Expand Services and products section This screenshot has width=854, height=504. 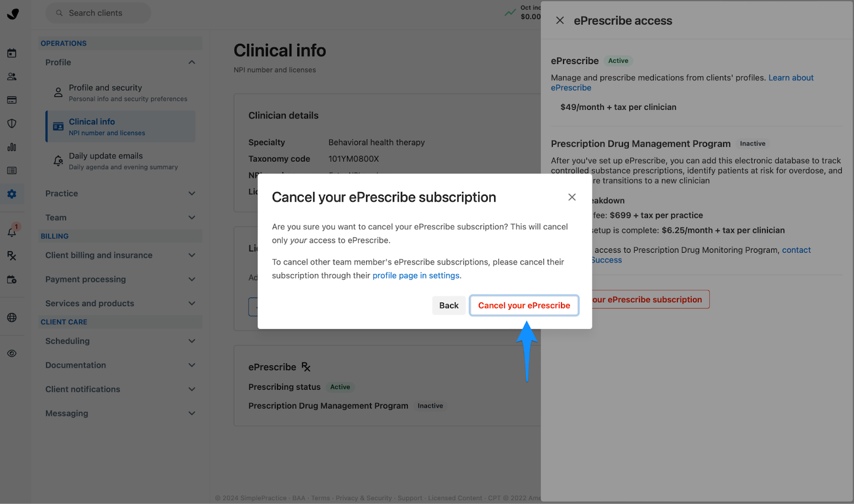[x=192, y=303]
